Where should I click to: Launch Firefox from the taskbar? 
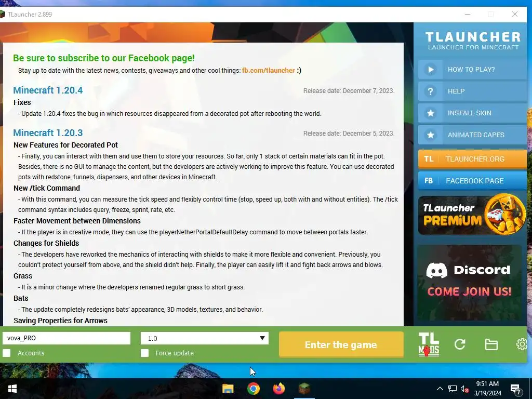[279, 389]
